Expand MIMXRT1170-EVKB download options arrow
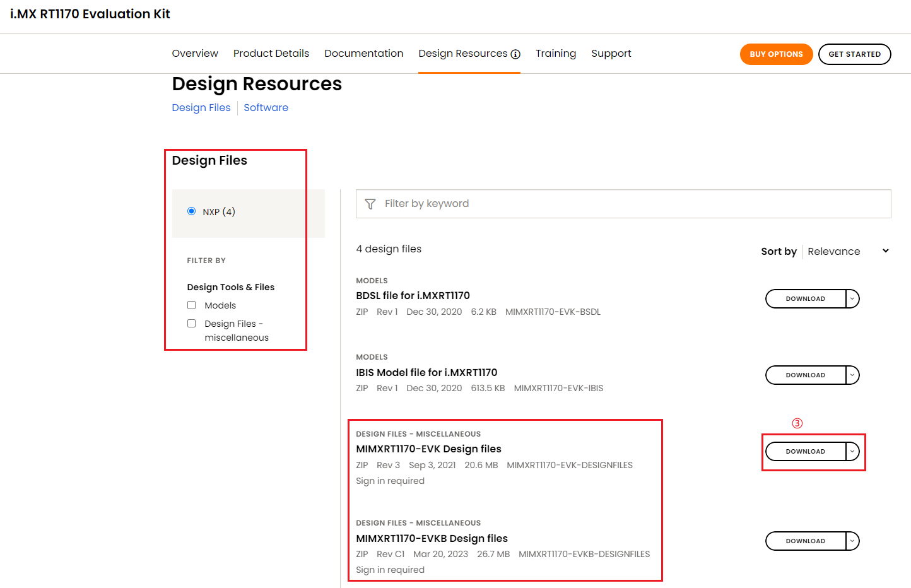This screenshot has width=911, height=588. tap(852, 541)
